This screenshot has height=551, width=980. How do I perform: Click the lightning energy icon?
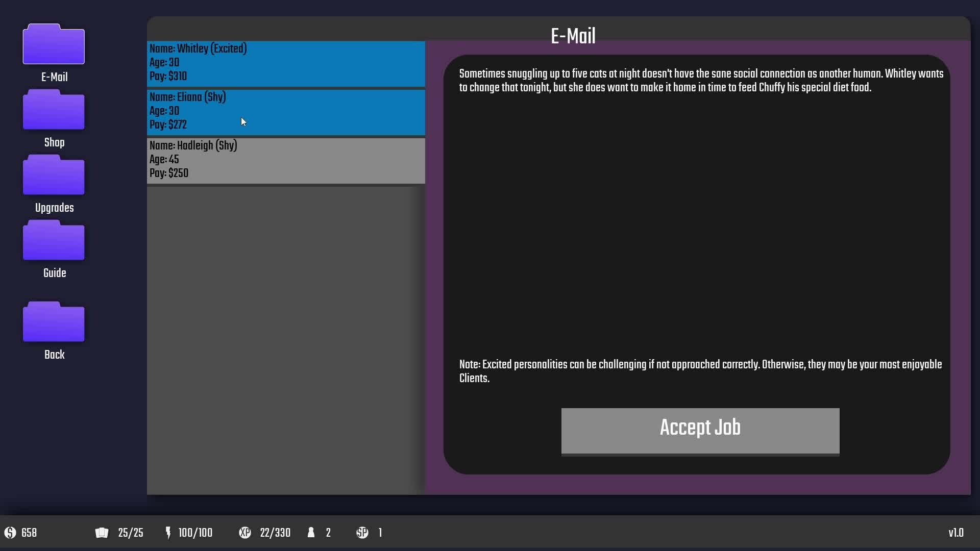(168, 533)
